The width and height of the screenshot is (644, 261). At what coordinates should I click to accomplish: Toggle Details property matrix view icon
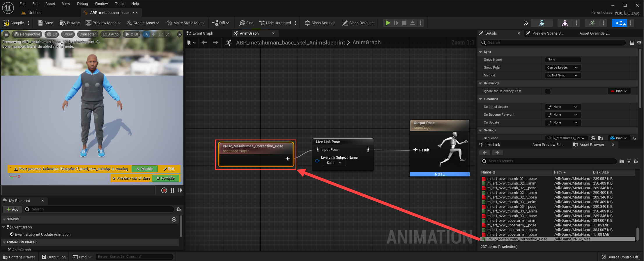(632, 43)
